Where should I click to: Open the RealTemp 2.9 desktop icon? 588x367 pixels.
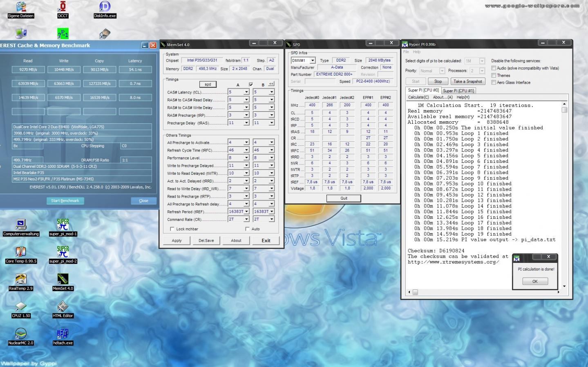(x=21, y=282)
